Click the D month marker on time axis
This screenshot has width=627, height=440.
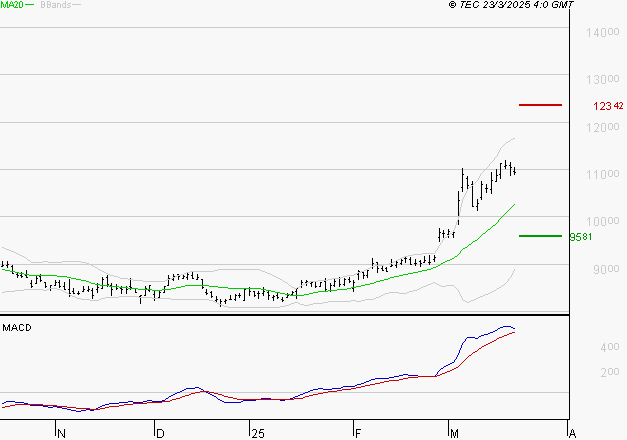[x=160, y=434]
